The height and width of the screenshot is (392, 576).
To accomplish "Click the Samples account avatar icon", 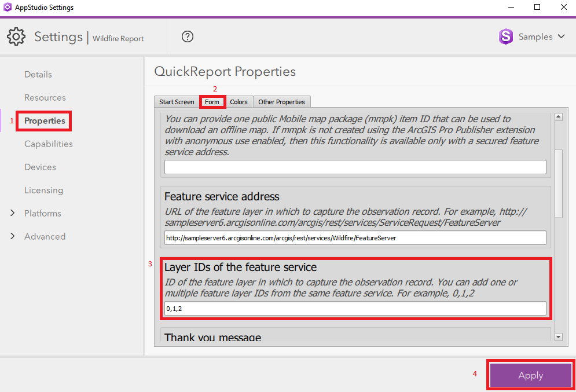I will click(x=506, y=36).
